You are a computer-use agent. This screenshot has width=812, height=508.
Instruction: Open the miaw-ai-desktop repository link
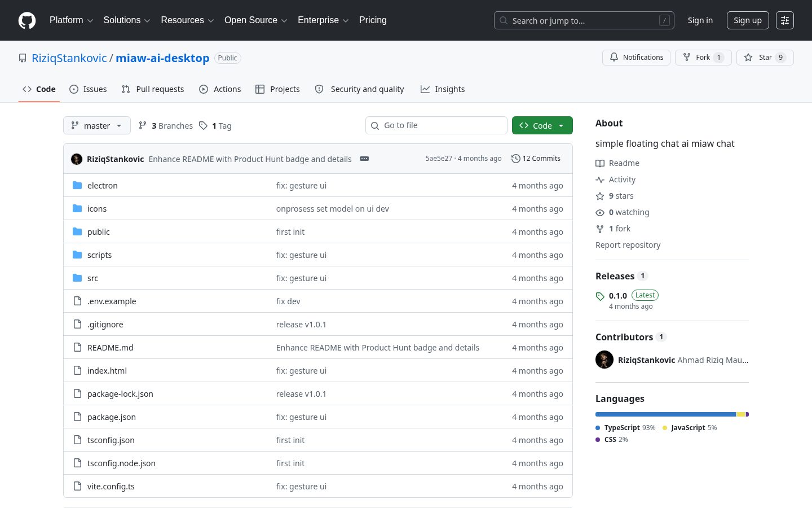(x=162, y=58)
